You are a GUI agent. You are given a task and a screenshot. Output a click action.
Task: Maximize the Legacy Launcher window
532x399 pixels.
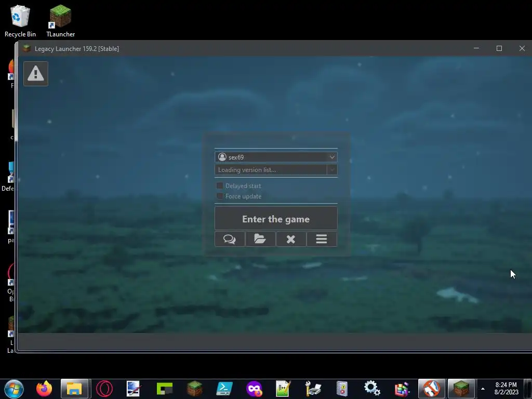point(499,48)
